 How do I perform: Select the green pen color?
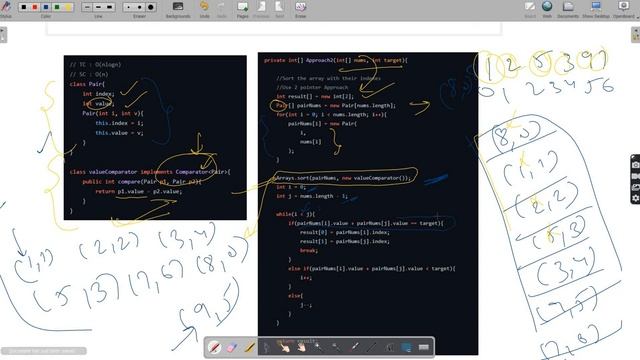pyautogui.click(x=57, y=7)
